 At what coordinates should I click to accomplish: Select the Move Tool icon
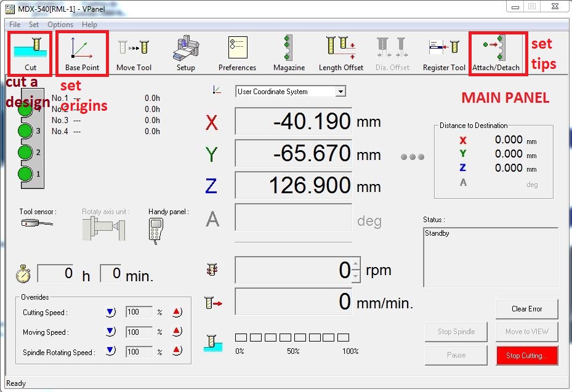[x=134, y=54]
